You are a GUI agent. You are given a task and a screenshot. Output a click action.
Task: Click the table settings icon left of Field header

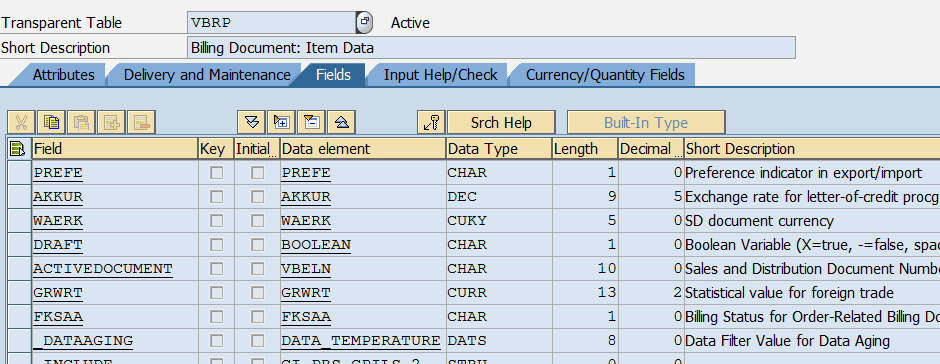coord(18,149)
